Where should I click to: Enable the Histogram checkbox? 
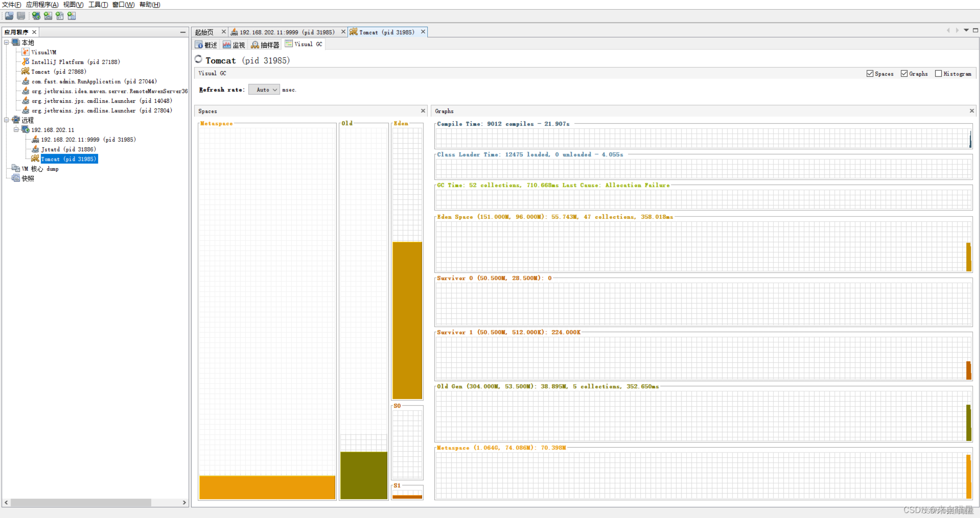pyautogui.click(x=938, y=74)
